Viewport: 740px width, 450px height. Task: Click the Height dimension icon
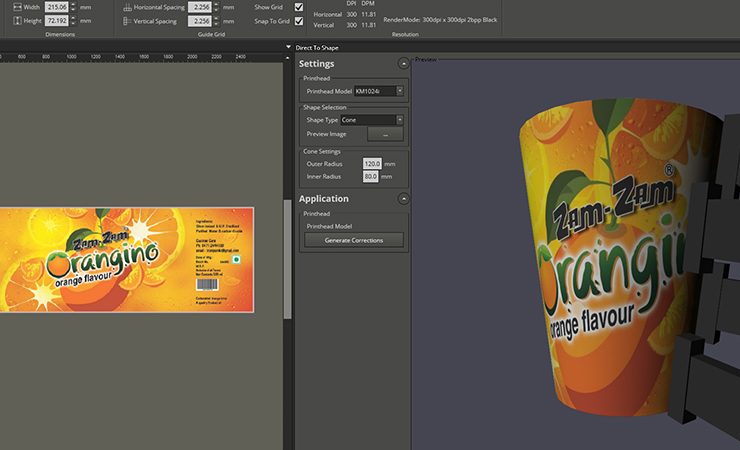[17, 21]
